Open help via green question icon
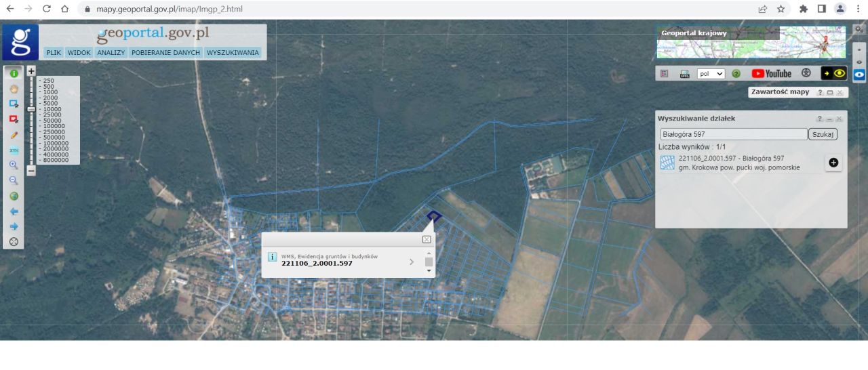 (x=736, y=73)
